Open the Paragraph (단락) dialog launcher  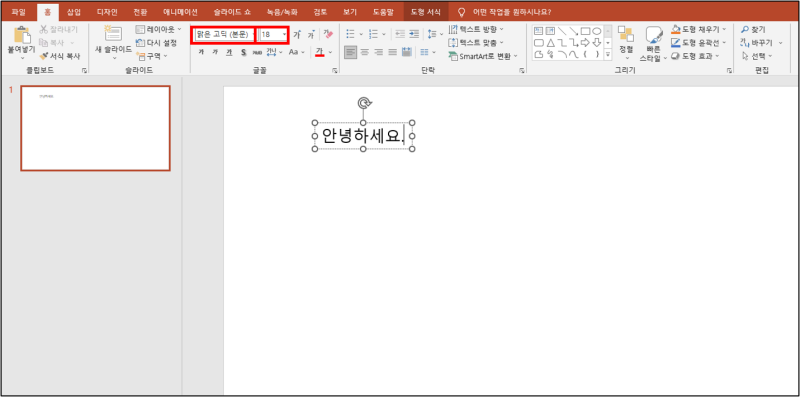point(522,71)
